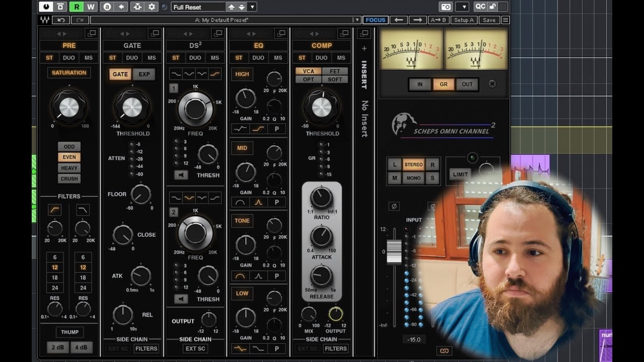Select CRUSH saturation type
Viewport: 644px width, 362px height.
[x=69, y=178]
